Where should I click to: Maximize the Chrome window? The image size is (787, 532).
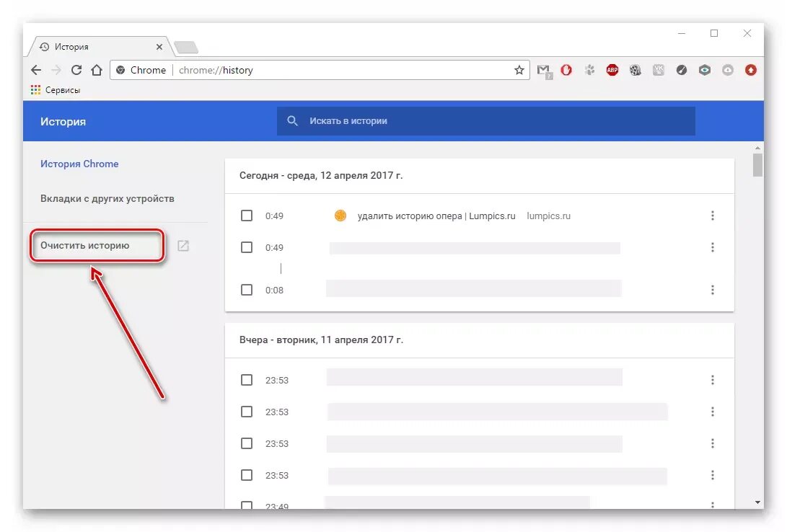click(x=714, y=34)
